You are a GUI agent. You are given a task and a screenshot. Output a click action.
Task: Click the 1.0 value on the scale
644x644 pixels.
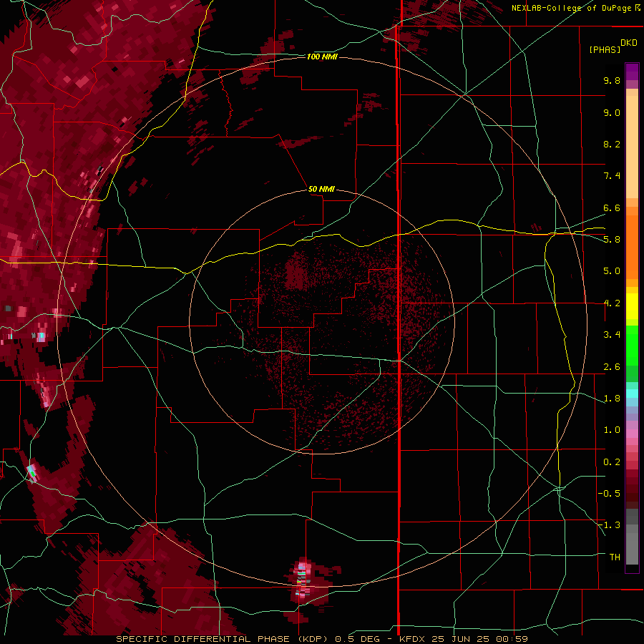pyautogui.click(x=612, y=430)
